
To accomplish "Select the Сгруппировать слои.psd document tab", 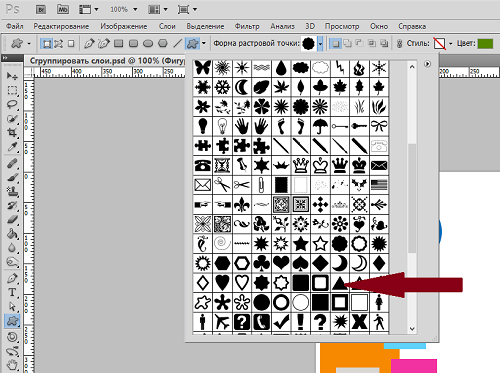I will click(x=107, y=61).
